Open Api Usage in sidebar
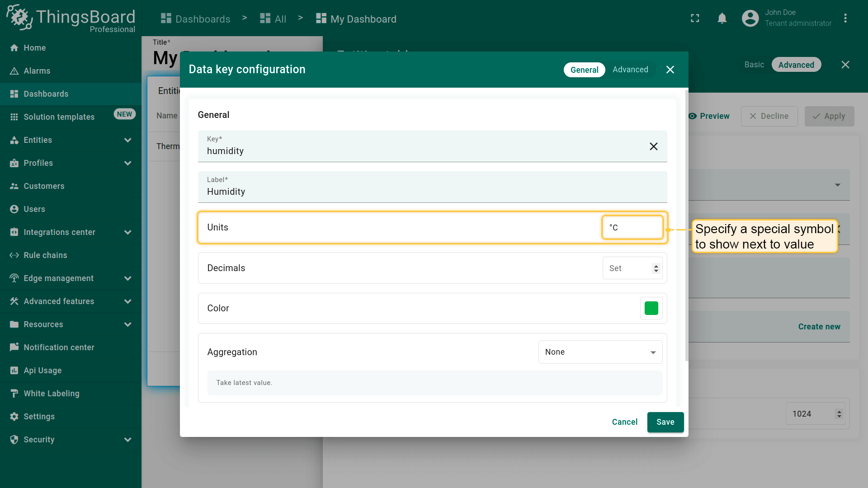The image size is (868, 488). click(42, 371)
